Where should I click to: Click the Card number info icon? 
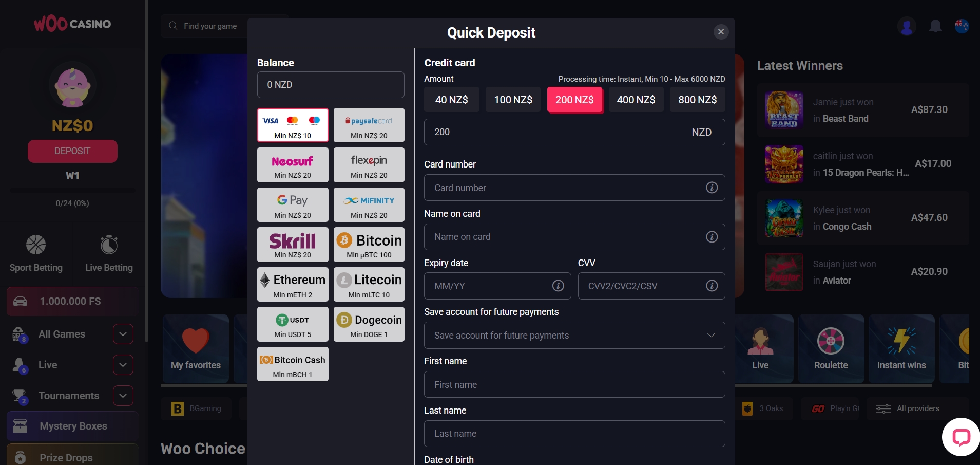tap(712, 188)
